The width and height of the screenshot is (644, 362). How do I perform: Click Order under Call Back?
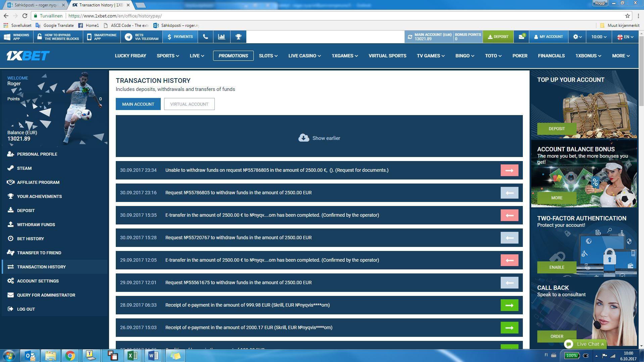557,337
